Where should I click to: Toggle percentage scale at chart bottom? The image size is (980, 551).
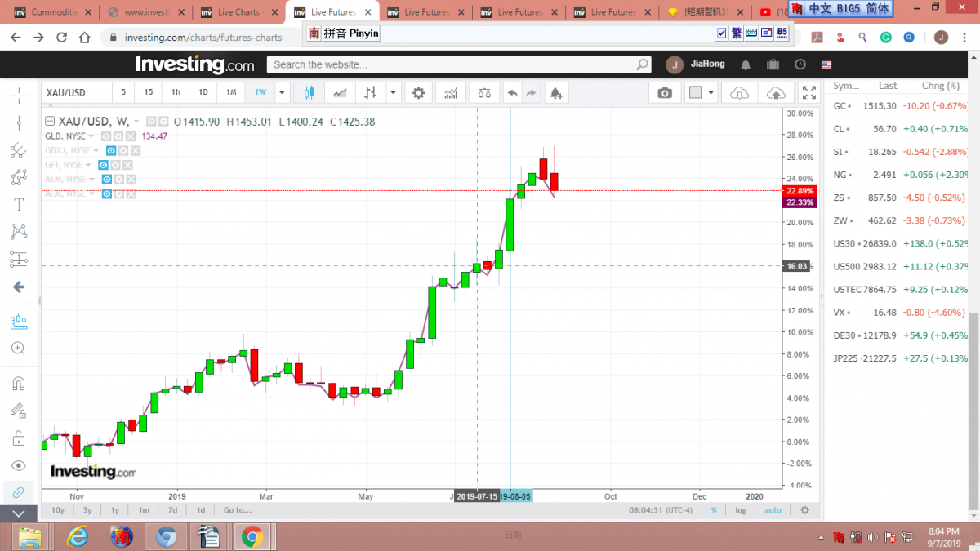click(713, 510)
